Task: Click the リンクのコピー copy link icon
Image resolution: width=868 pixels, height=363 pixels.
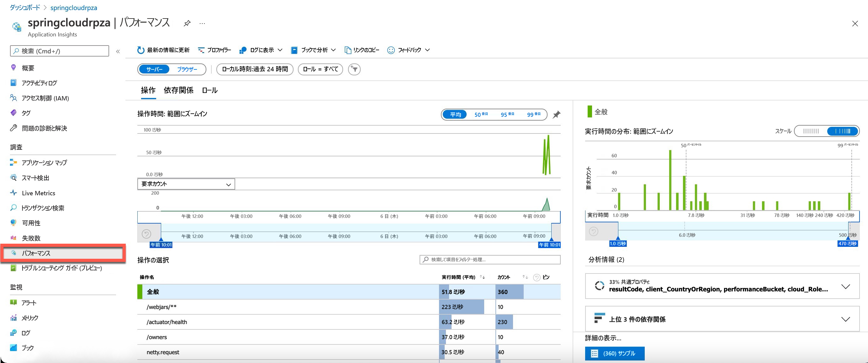Action: point(348,50)
